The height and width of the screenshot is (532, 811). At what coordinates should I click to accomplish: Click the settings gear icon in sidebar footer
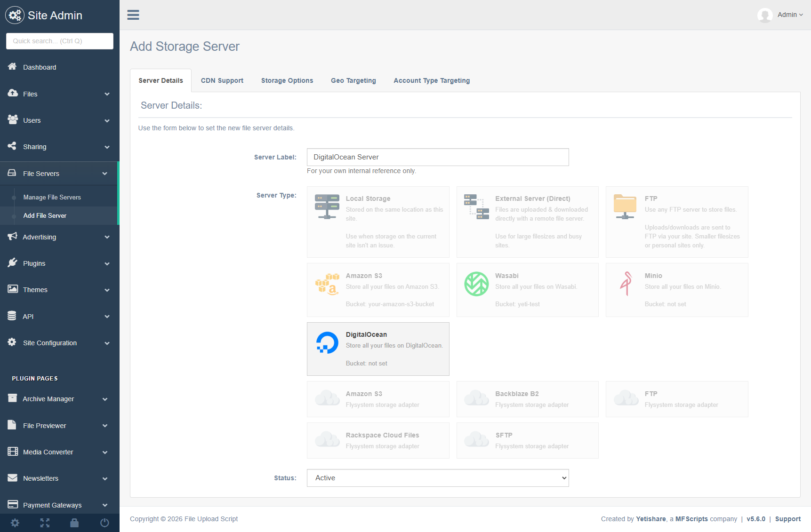tap(15, 523)
